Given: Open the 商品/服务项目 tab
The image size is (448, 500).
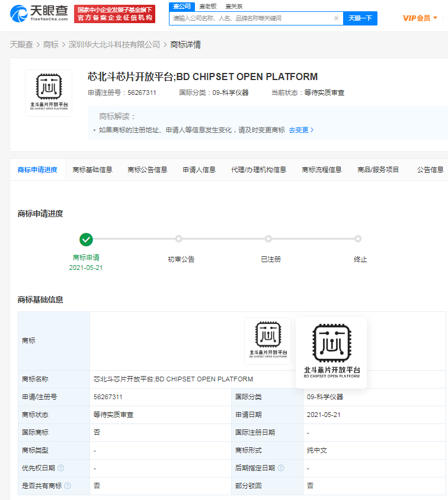Looking at the screenshot, I should tap(378, 170).
